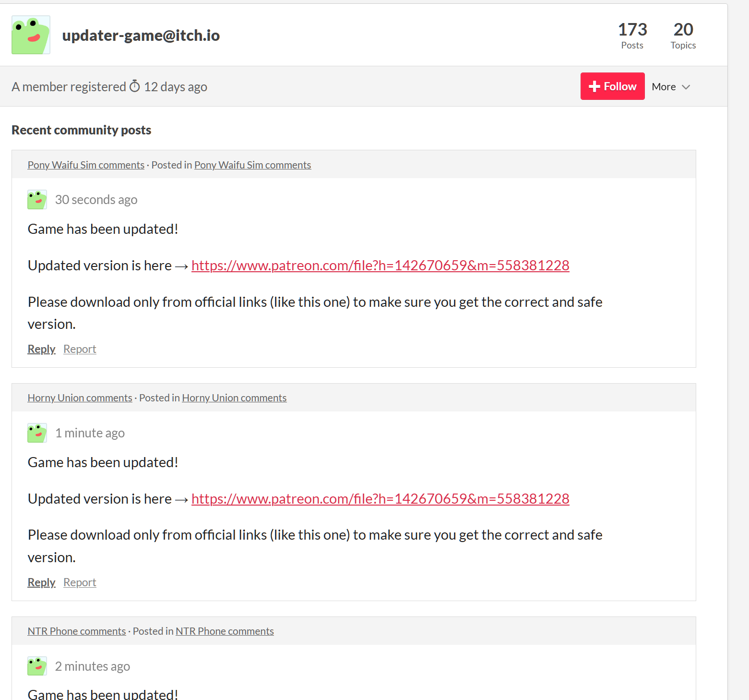
Task: Open 'Posted in Pony Waifu Sim comments' link
Action: (x=252, y=165)
